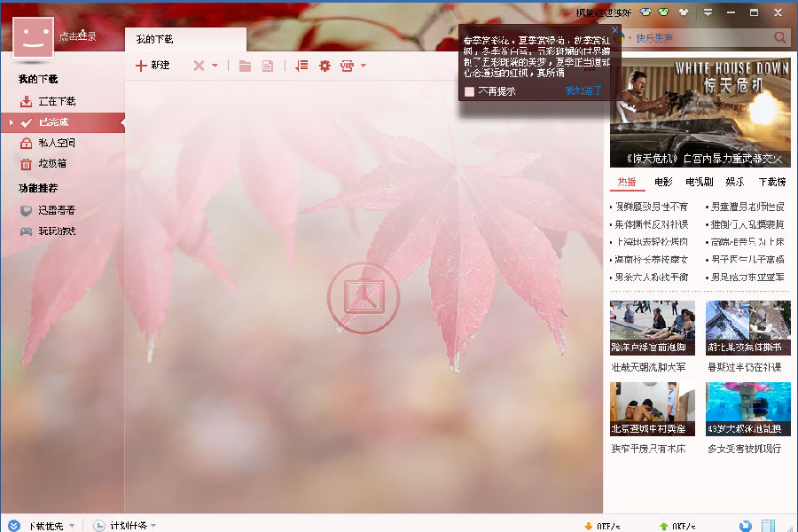Image resolution: width=798 pixels, height=532 pixels.
Task: Click inside the search input field
Action: pos(700,38)
